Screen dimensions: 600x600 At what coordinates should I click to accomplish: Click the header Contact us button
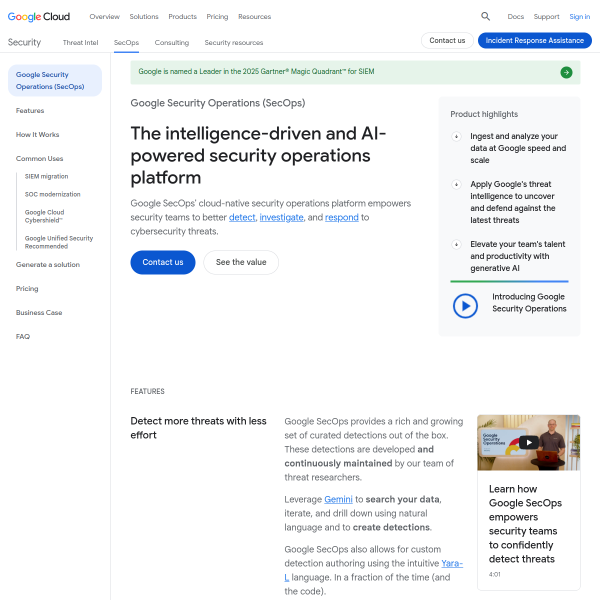(447, 41)
